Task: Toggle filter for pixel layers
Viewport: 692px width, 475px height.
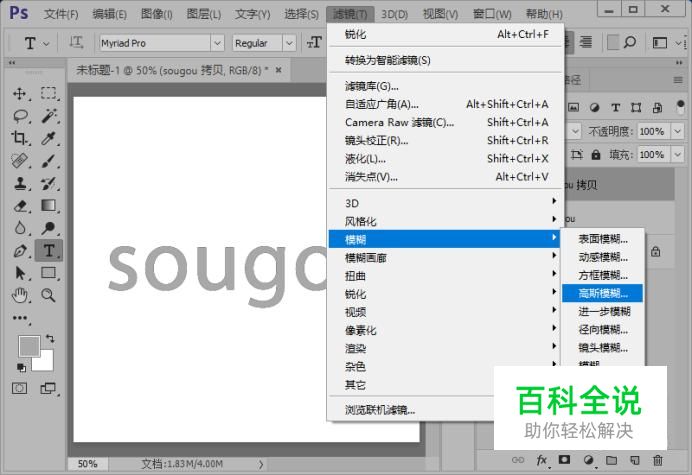Action: tap(573, 107)
